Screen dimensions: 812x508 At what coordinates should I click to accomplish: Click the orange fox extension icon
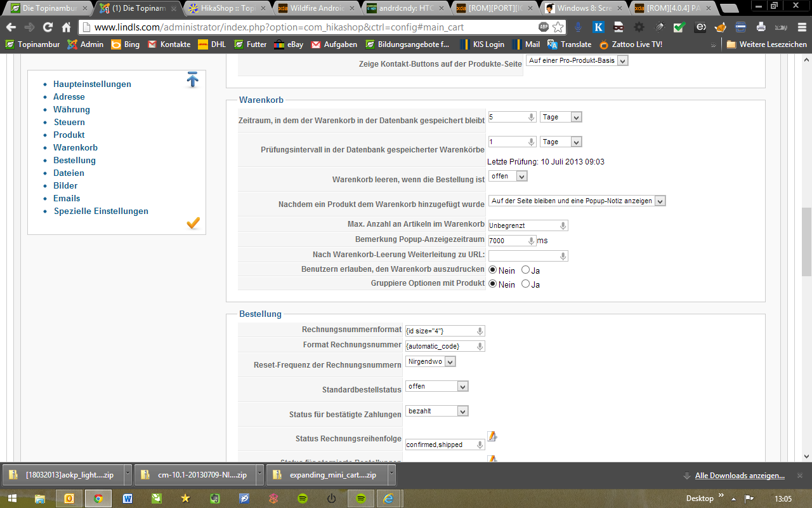click(720, 27)
